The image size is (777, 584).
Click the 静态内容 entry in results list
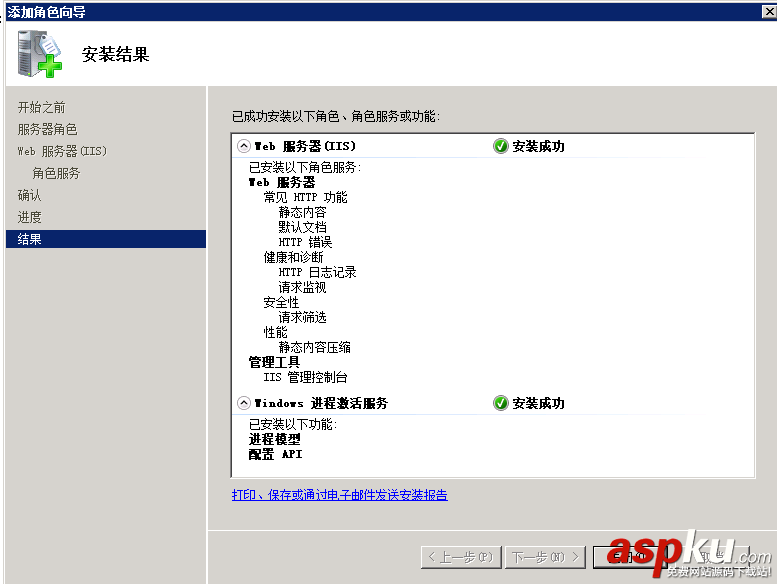click(x=302, y=212)
